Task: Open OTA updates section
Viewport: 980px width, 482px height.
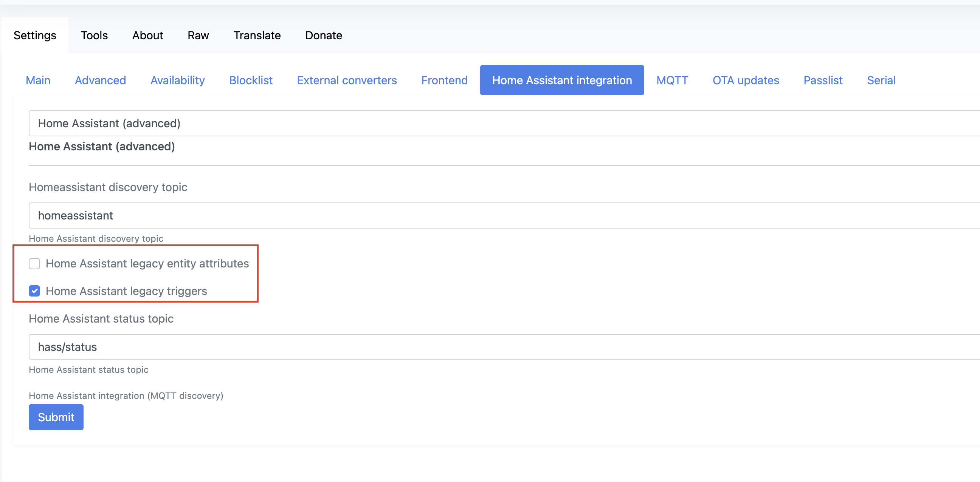Action: click(x=745, y=80)
